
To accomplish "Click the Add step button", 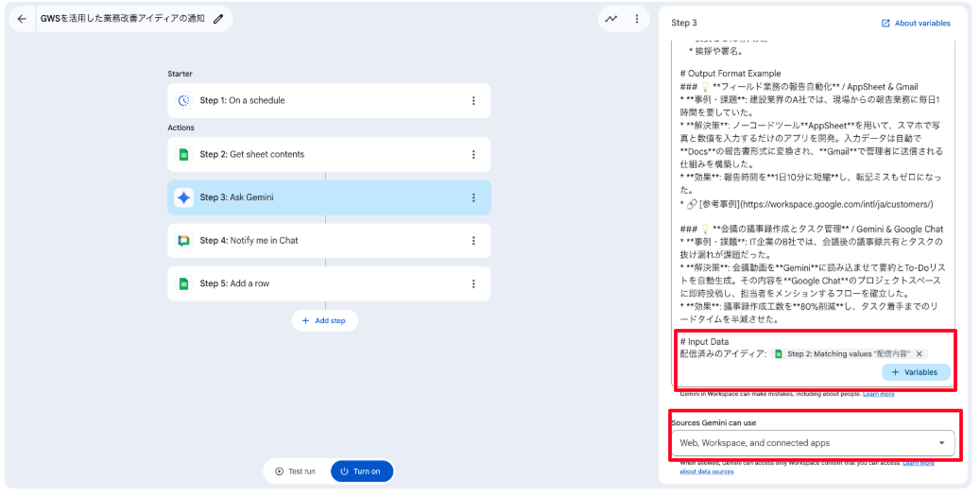I will click(324, 321).
